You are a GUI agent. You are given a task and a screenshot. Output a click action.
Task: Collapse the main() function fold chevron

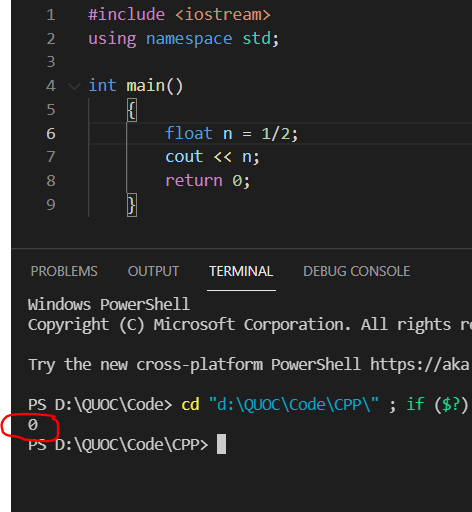point(74,86)
